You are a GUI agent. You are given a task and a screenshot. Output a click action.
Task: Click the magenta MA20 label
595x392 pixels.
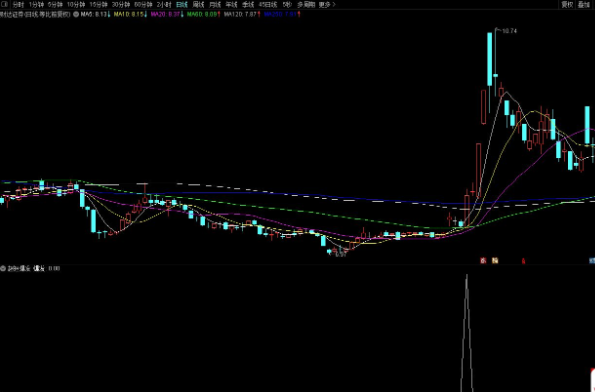click(167, 14)
